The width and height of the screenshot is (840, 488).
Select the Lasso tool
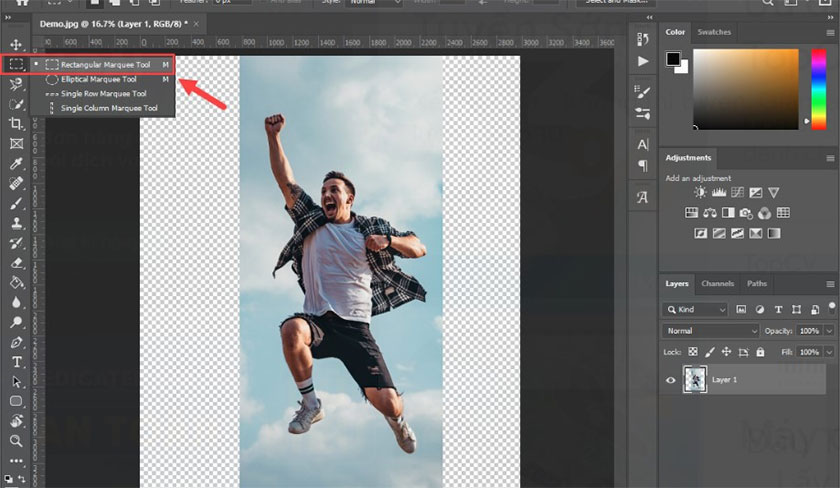click(16, 84)
